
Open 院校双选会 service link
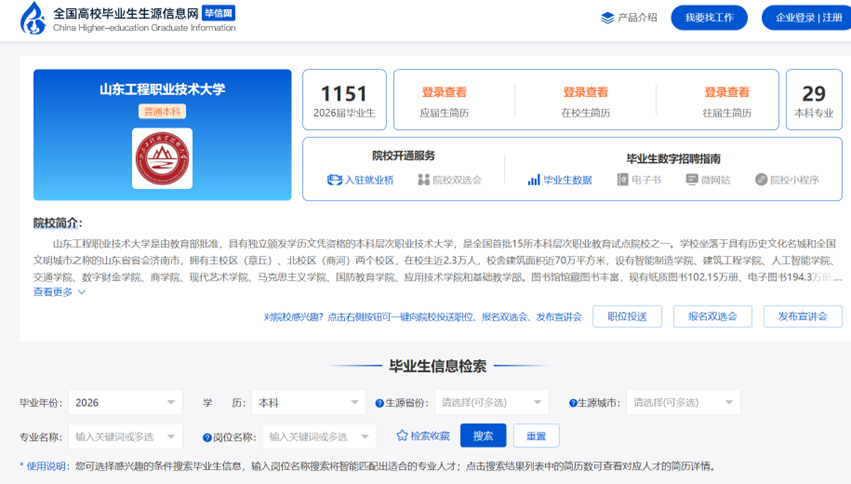coord(450,180)
